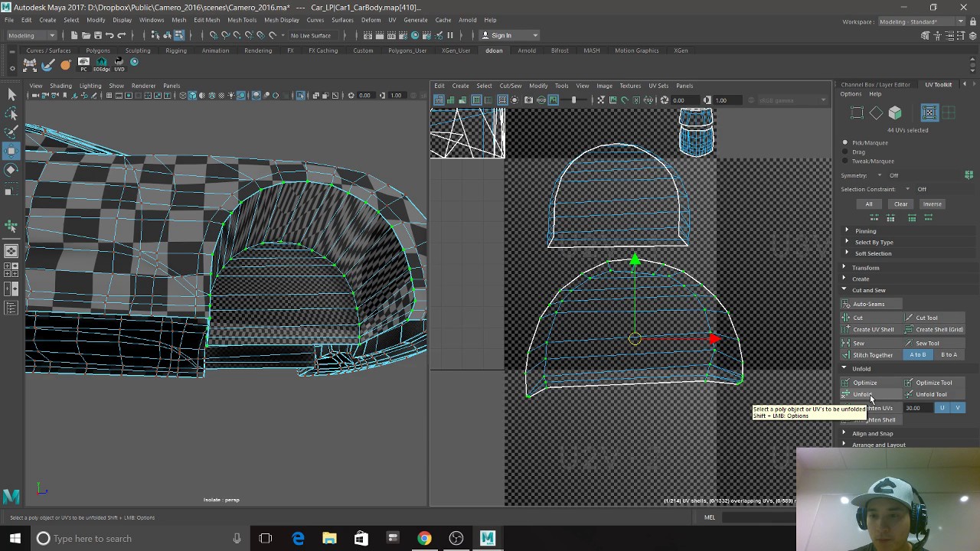Switch to the Channel Box / Layer Editor tab

(x=875, y=84)
